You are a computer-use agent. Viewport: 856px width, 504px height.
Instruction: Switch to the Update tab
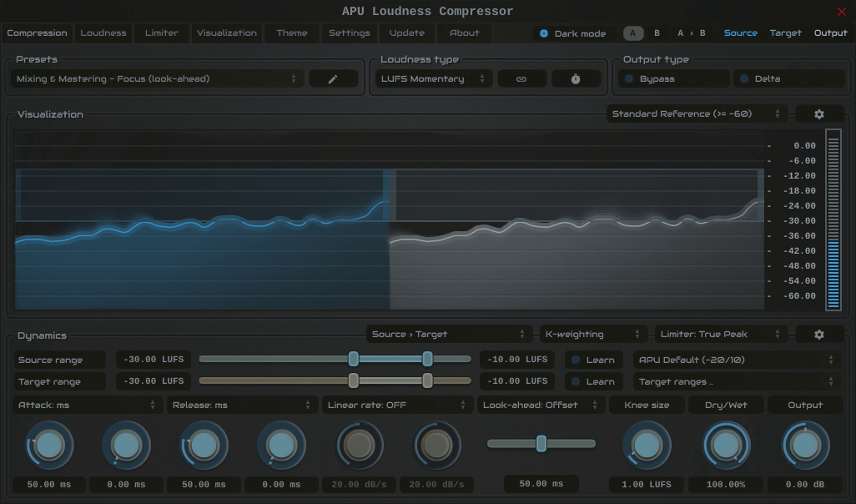(x=406, y=33)
